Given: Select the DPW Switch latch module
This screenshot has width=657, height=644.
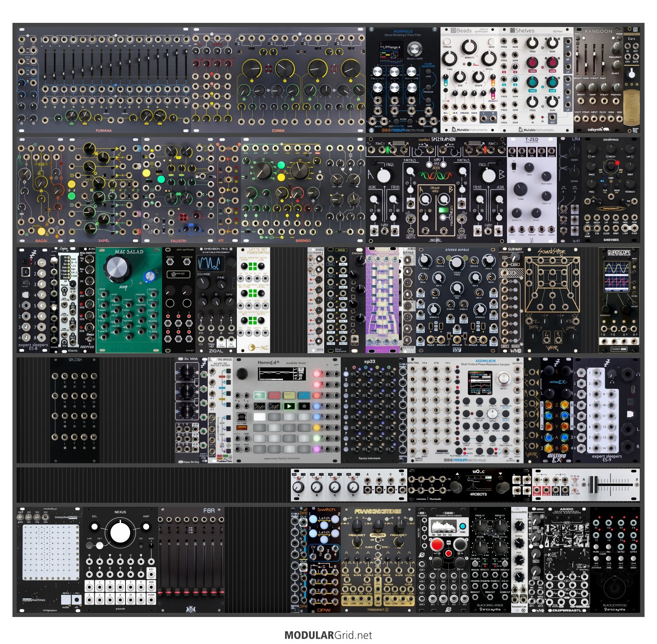Looking at the screenshot, I should point(324,560).
